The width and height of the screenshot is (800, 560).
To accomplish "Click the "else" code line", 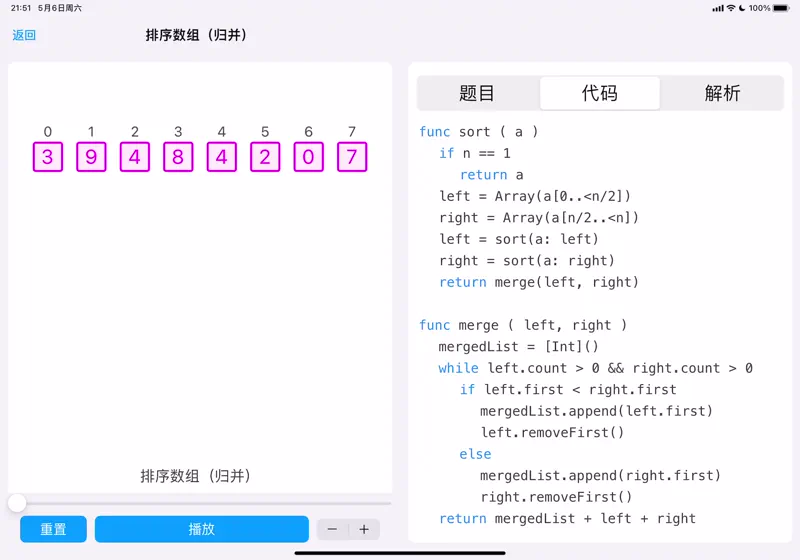I will 476,454.
